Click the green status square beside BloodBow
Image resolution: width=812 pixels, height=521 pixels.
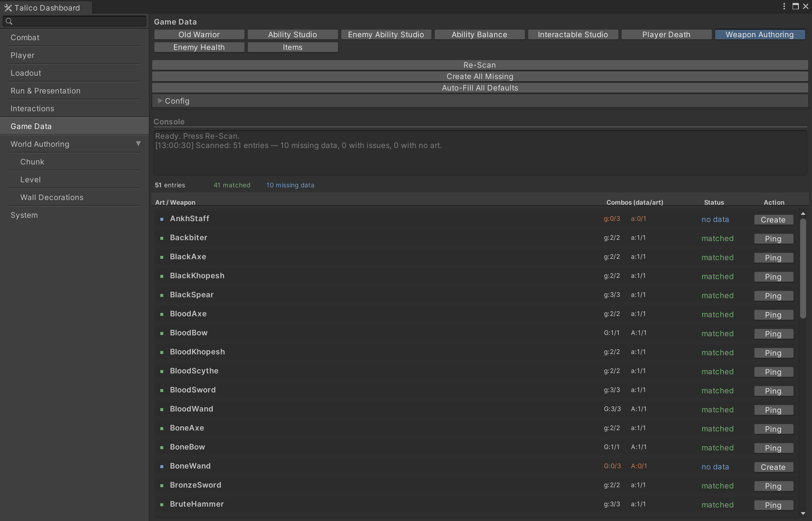(x=162, y=333)
